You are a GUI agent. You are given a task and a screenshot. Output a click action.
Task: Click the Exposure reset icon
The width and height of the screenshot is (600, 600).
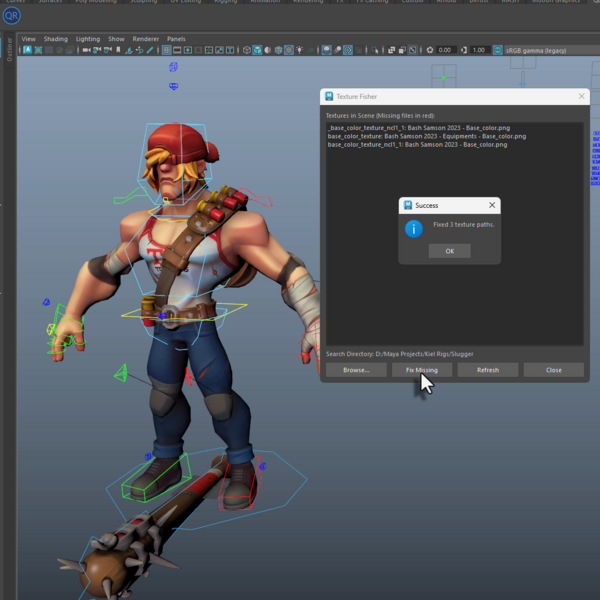click(430, 50)
